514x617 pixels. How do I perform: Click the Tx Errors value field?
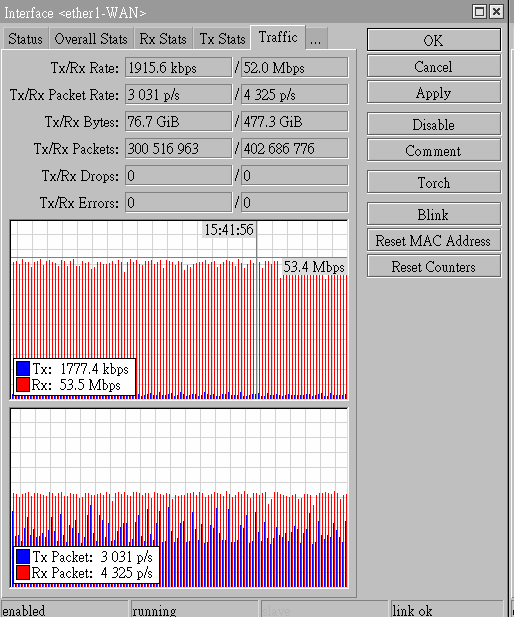179,203
